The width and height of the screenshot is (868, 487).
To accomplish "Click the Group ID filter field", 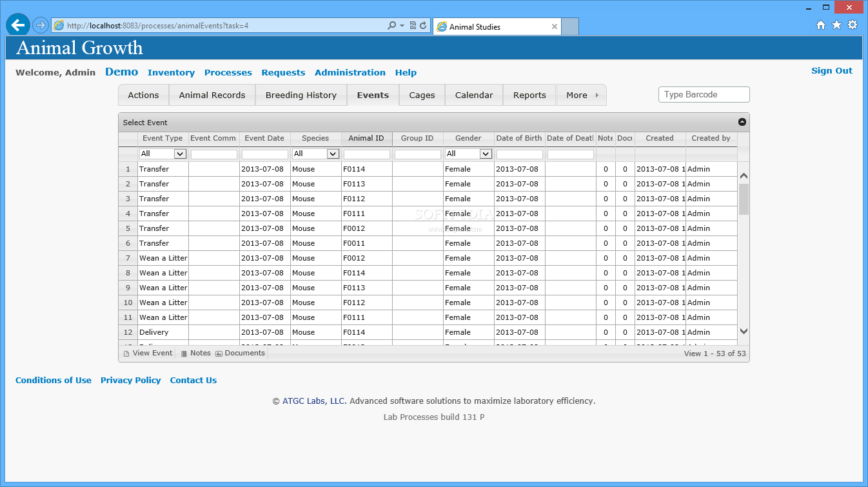I will [418, 154].
